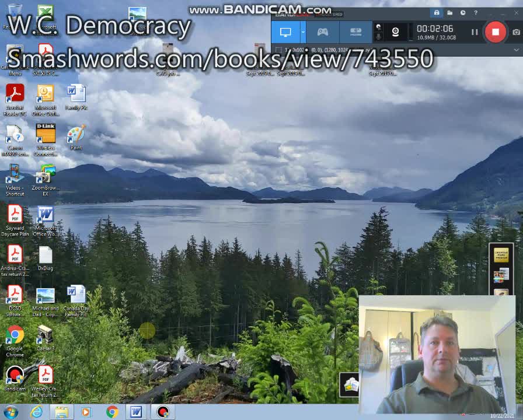Select Bandicam screen recording mode
This screenshot has width=523, height=420.
click(x=285, y=32)
